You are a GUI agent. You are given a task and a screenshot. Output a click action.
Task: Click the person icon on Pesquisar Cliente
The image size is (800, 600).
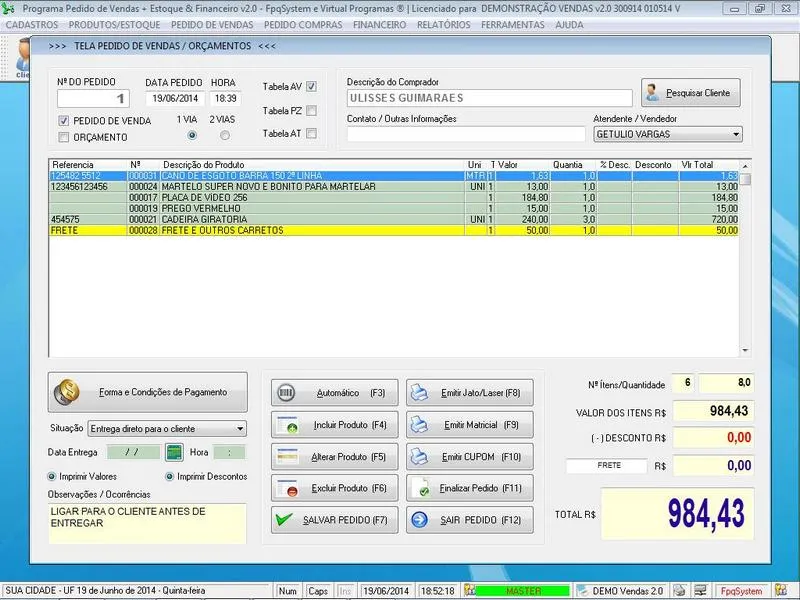pos(654,93)
